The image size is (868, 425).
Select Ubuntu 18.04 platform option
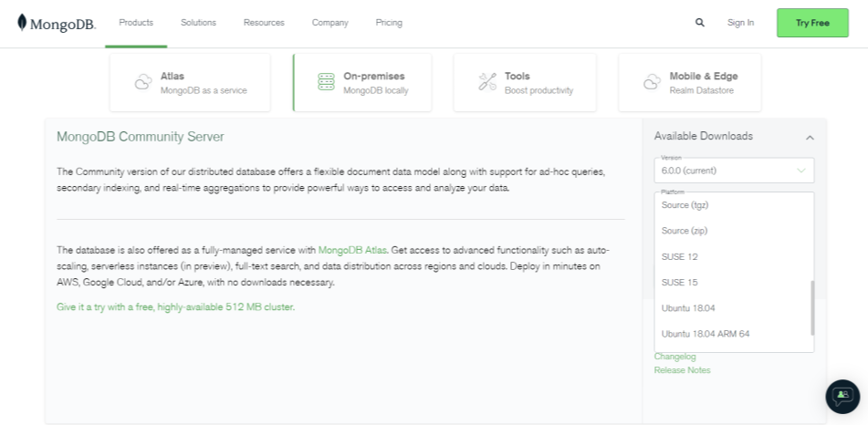coord(734,308)
